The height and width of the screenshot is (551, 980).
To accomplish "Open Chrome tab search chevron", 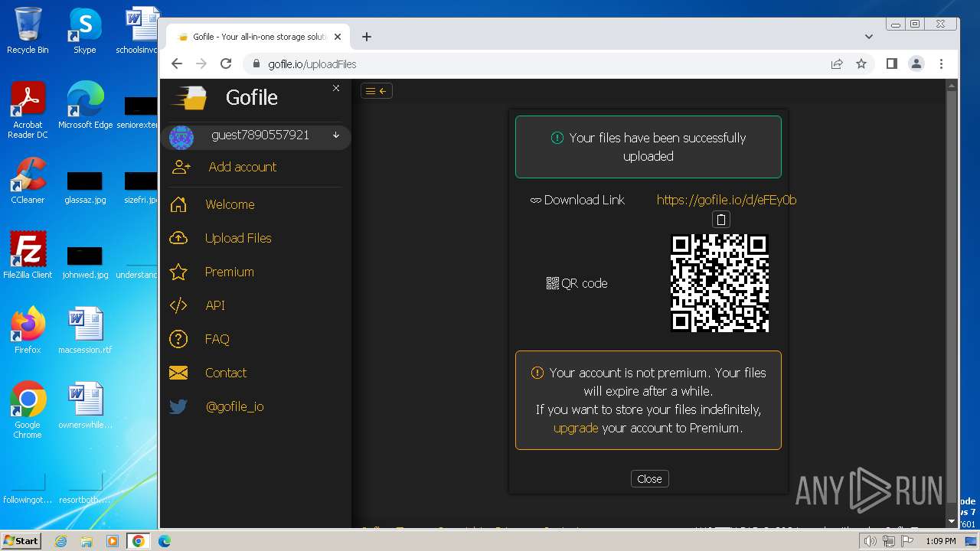I will tap(869, 37).
